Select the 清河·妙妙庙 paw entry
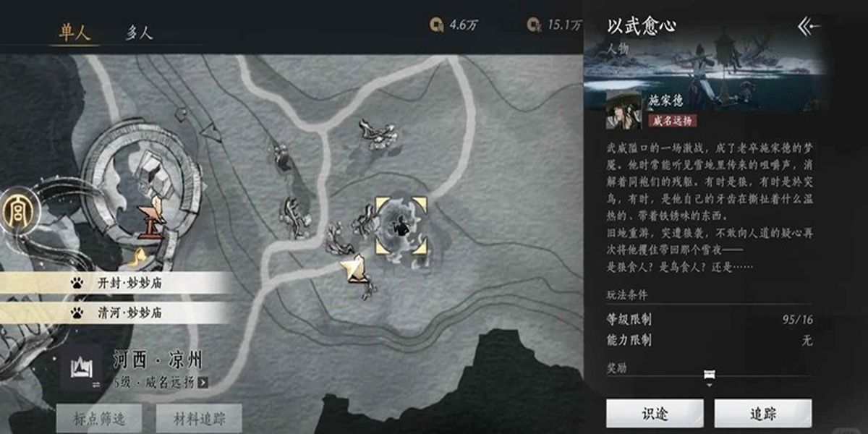The image size is (868, 434). pyautogui.click(x=116, y=312)
